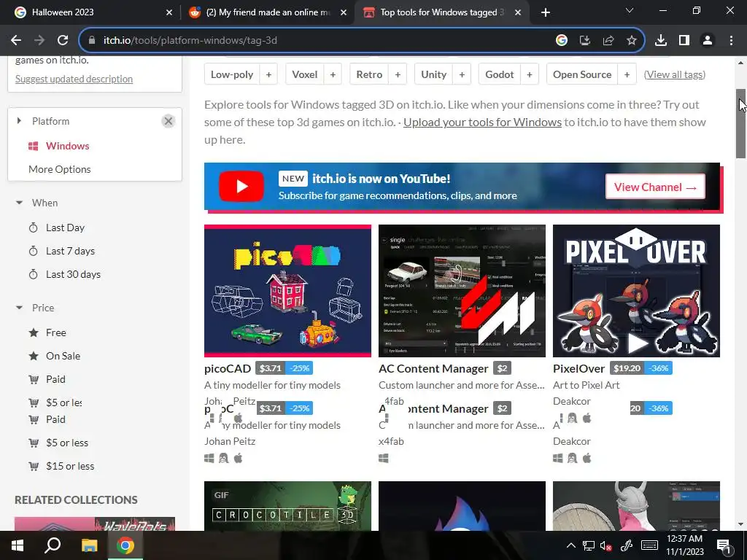Open the tab search chevron
This screenshot has height=560, width=747.
click(x=630, y=10)
